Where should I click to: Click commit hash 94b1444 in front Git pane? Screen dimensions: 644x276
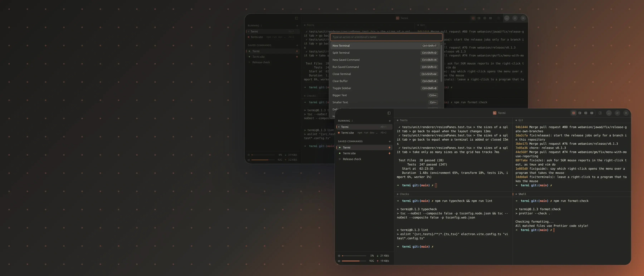[x=521, y=127]
